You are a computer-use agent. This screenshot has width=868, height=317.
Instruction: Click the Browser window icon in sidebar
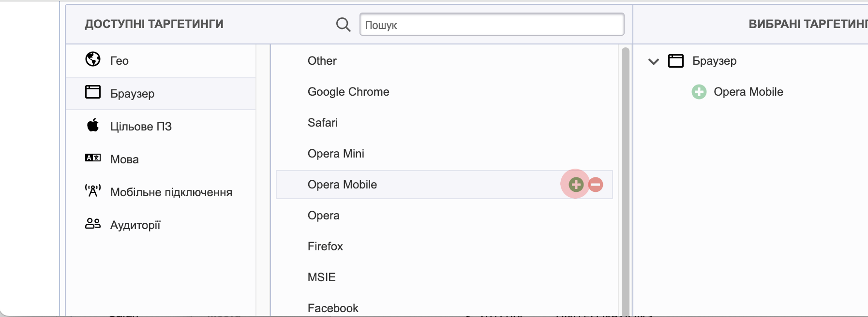coord(93,92)
